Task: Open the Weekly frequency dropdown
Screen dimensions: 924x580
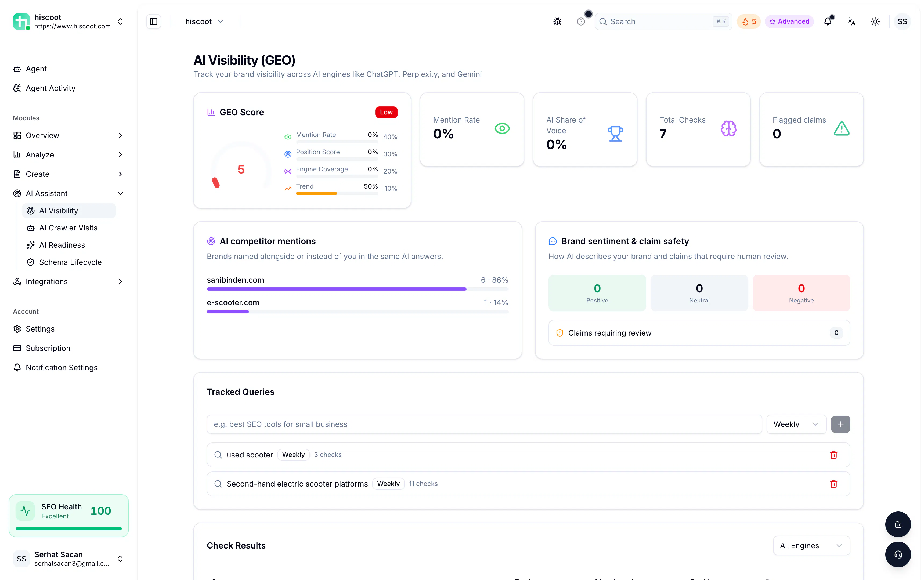Action: coord(796,424)
